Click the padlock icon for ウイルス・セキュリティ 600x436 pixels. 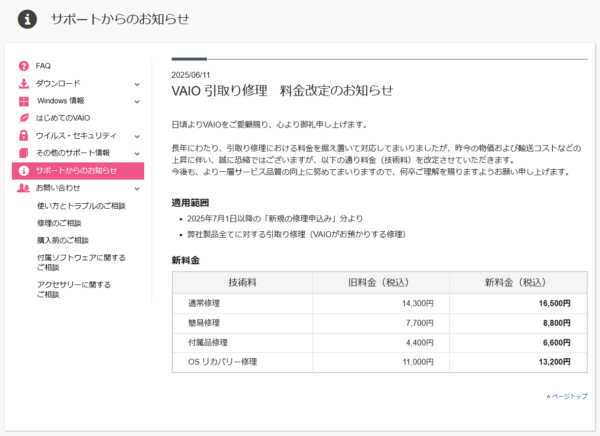(x=24, y=136)
